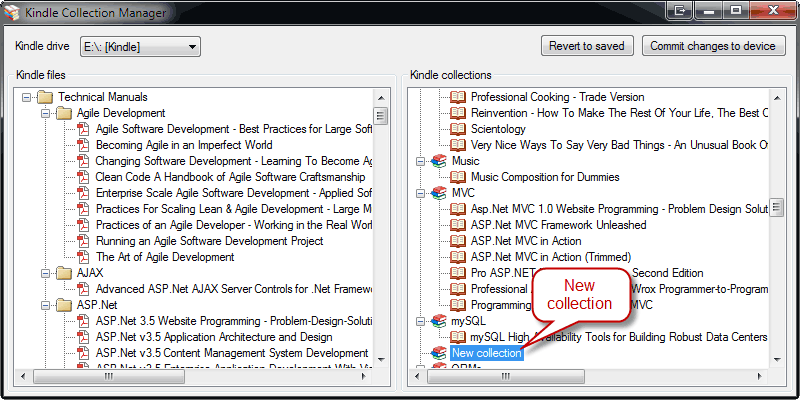Click PDF icon of Becoming Agile in an Imperfect World
800x400 pixels.
(x=83, y=145)
